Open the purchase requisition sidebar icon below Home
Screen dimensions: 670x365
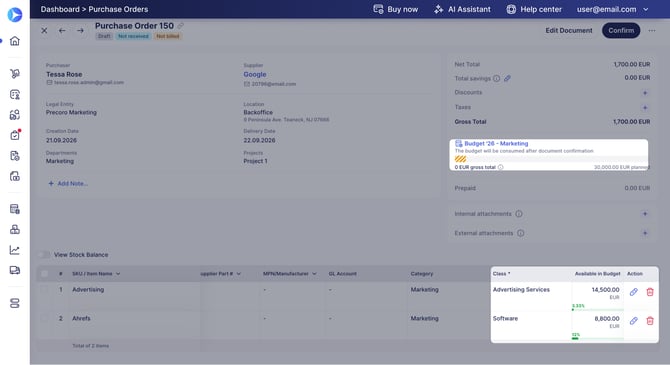click(x=15, y=74)
